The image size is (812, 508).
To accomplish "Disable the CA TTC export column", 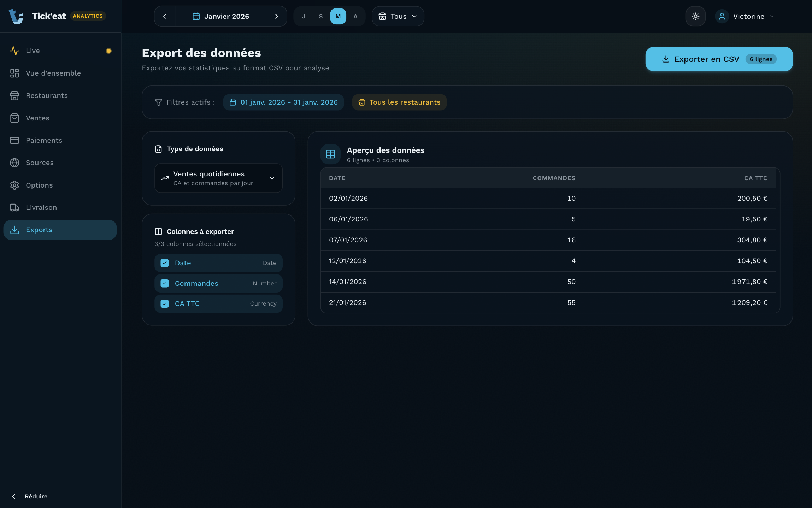I will 164,303.
